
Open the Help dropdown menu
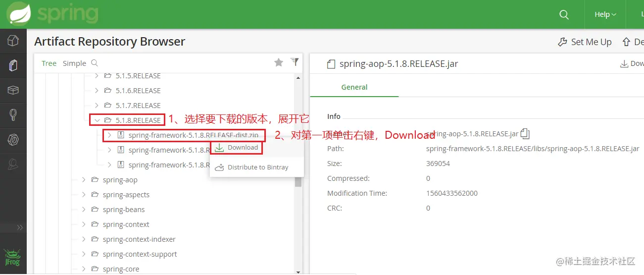[605, 14]
